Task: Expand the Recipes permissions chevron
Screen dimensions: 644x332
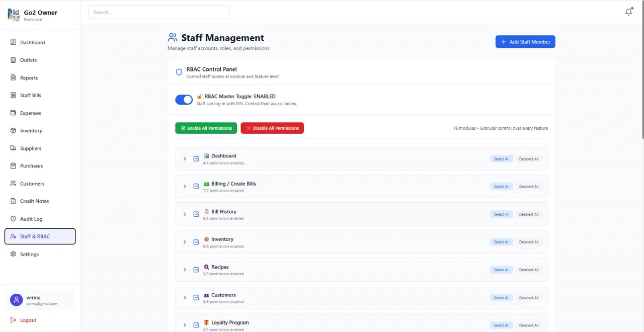Action: [185, 270]
